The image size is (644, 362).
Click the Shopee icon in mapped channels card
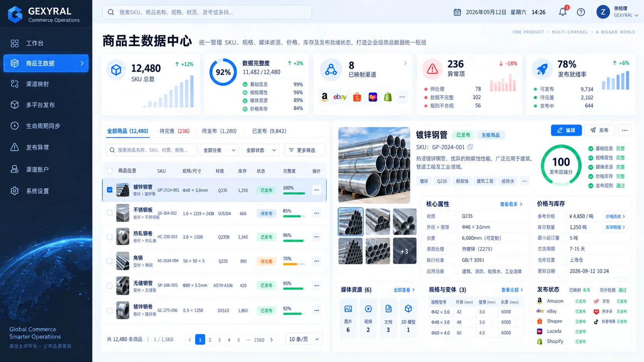point(357,97)
